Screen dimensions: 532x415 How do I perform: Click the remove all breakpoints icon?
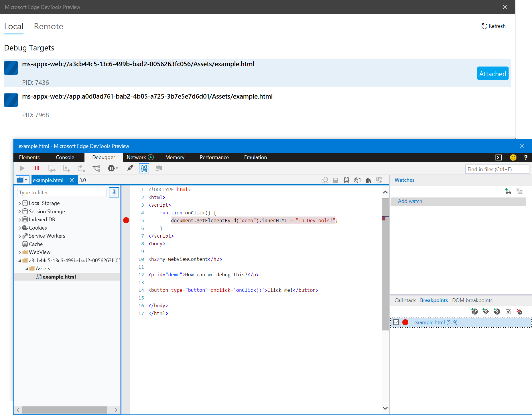pyautogui.click(x=519, y=312)
